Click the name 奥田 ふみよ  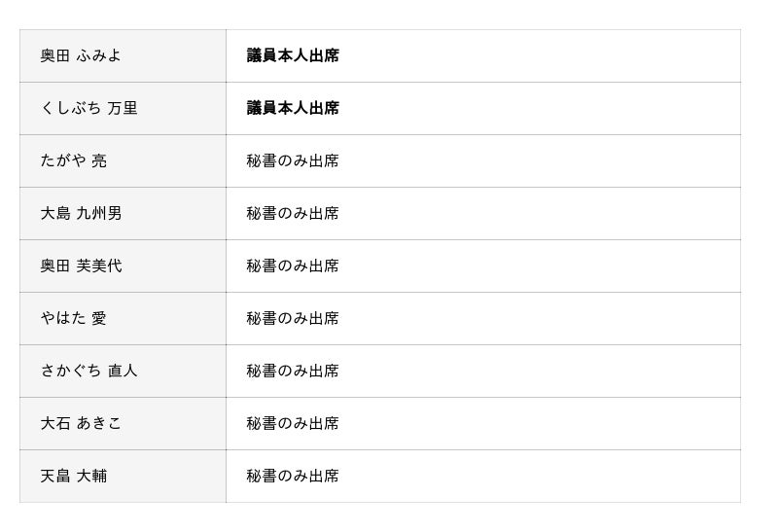coord(81,56)
